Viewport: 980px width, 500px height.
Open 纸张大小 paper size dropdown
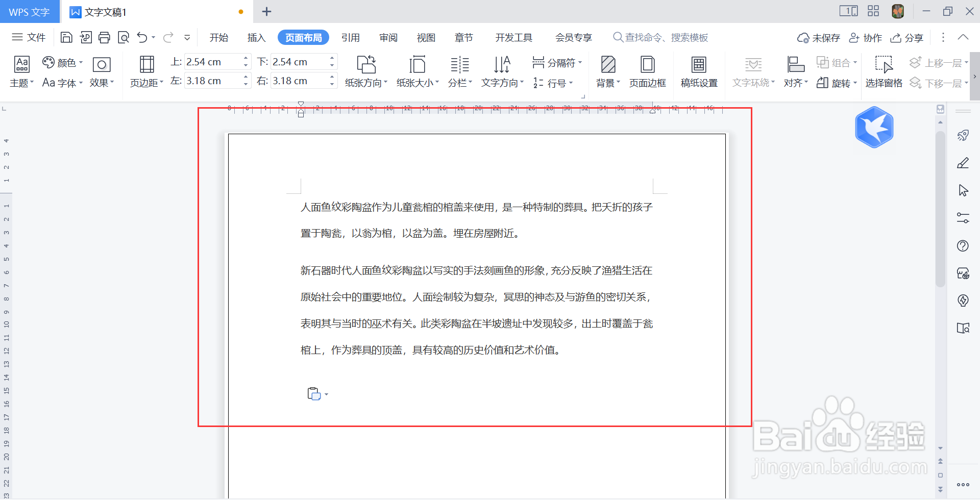pyautogui.click(x=418, y=72)
